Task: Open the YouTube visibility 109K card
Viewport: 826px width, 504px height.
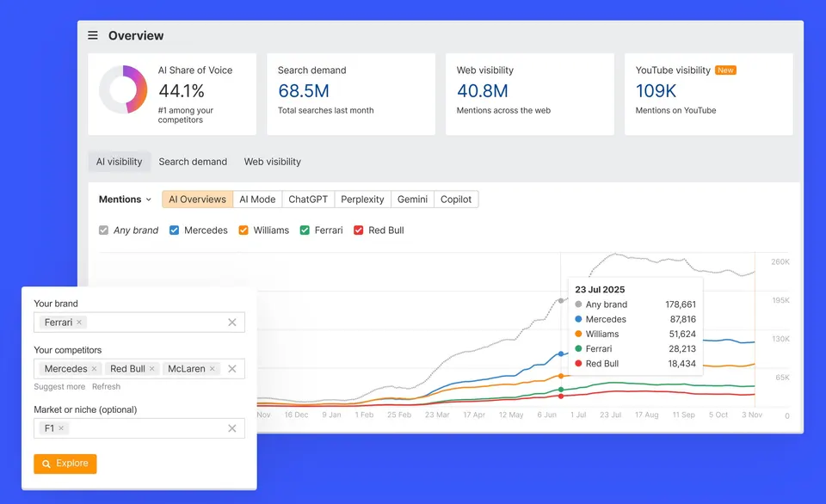Action: click(708, 94)
